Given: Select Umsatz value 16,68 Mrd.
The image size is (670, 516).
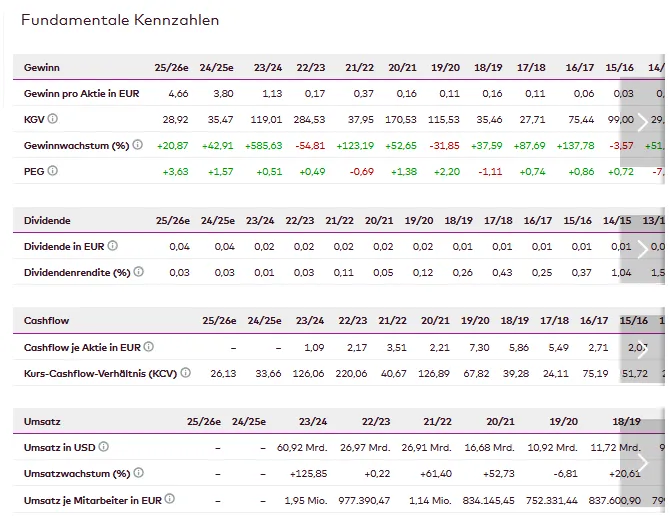Looking at the screenshot, I should point(490,448).
